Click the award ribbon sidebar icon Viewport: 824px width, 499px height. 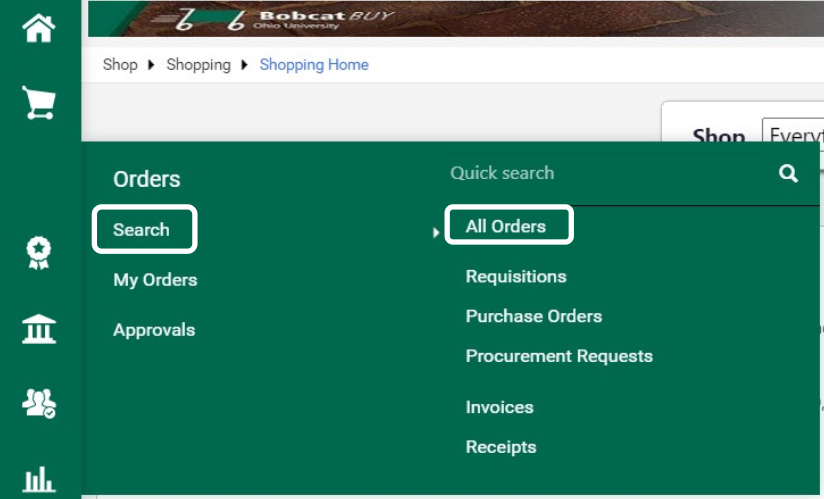(39, 254)
